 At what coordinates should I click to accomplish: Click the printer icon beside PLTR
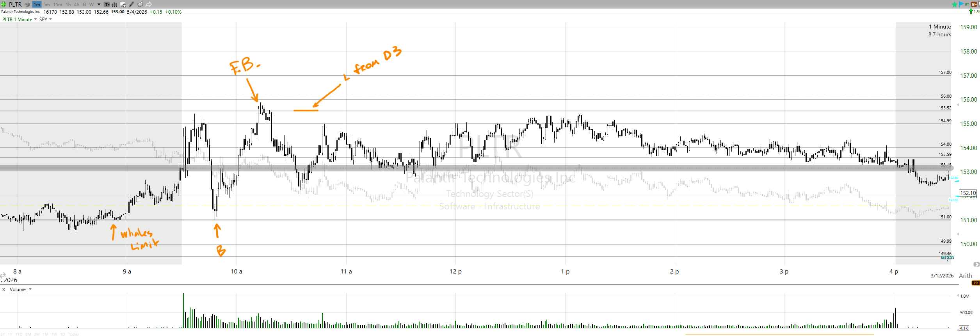click(27, 4)
